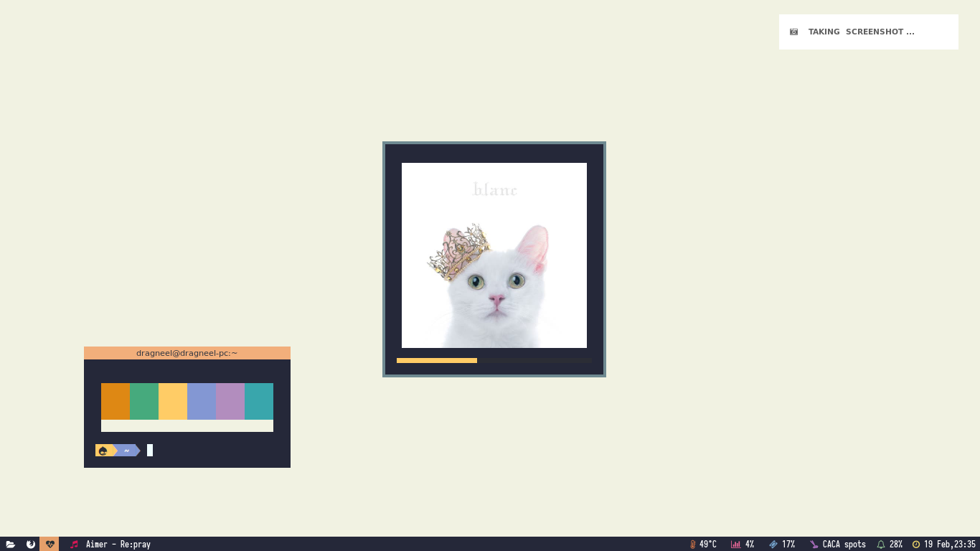Click the terminal prompt cursor
This screenshot has height=551, width=980.
pos(150,451)
